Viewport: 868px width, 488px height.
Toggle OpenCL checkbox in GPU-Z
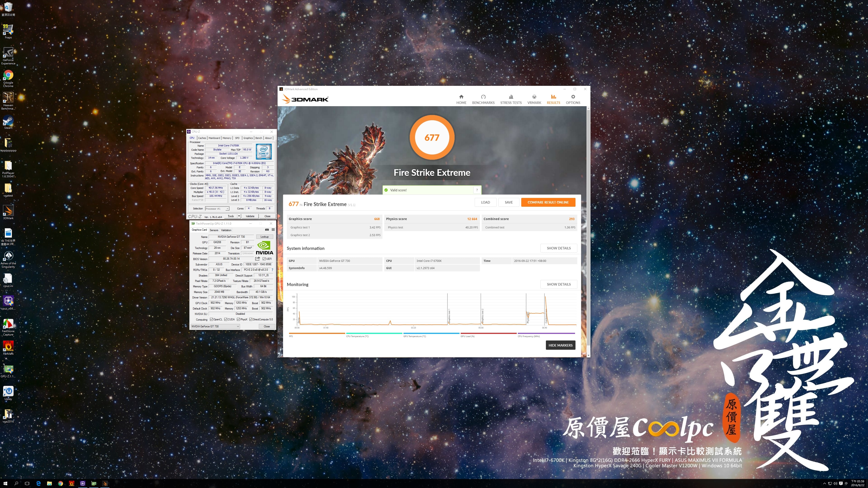tap(211, 319)
